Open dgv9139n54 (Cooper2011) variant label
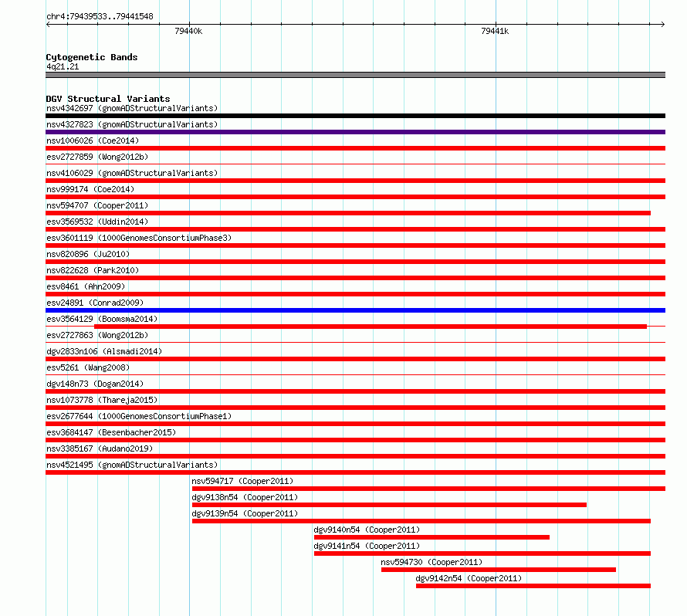The width and height of the screenshot is (687, 616). [x=245, y=513]
